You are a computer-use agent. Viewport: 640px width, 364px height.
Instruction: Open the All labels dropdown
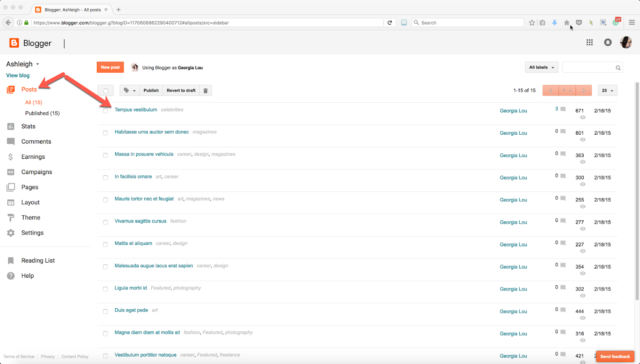click(x=541, y=67)
